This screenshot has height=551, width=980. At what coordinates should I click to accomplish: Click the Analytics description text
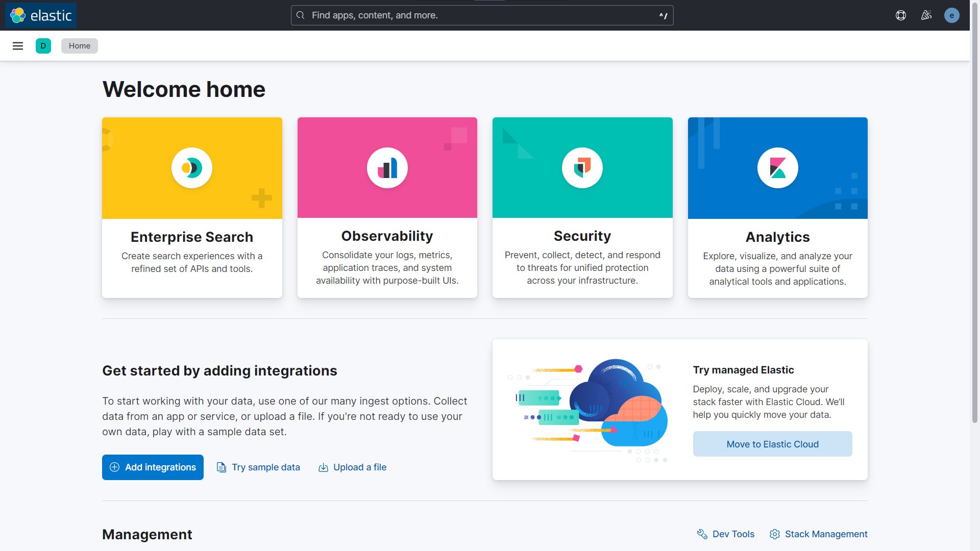tap(778, 269)
